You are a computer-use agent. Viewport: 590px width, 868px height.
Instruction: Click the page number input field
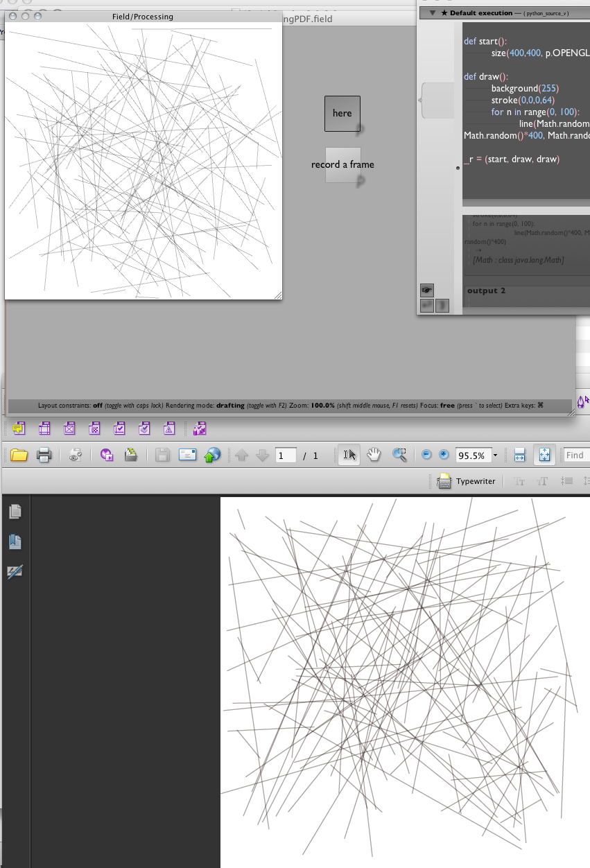[x=285, y=455]
